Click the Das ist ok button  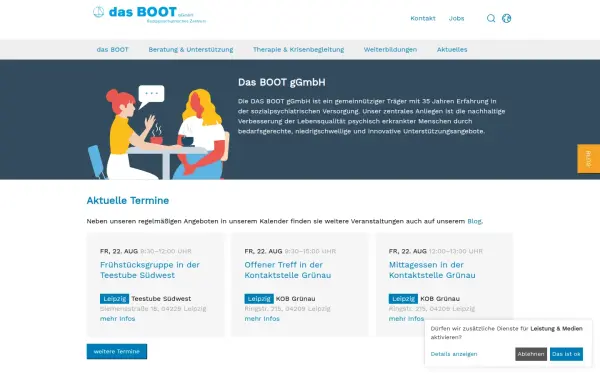point(566,354)
